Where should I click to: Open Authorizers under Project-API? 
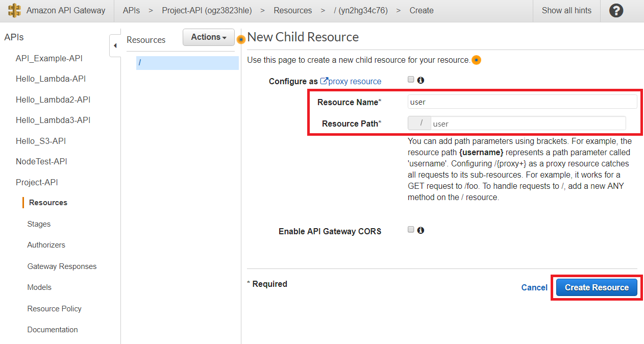point(46,245)
